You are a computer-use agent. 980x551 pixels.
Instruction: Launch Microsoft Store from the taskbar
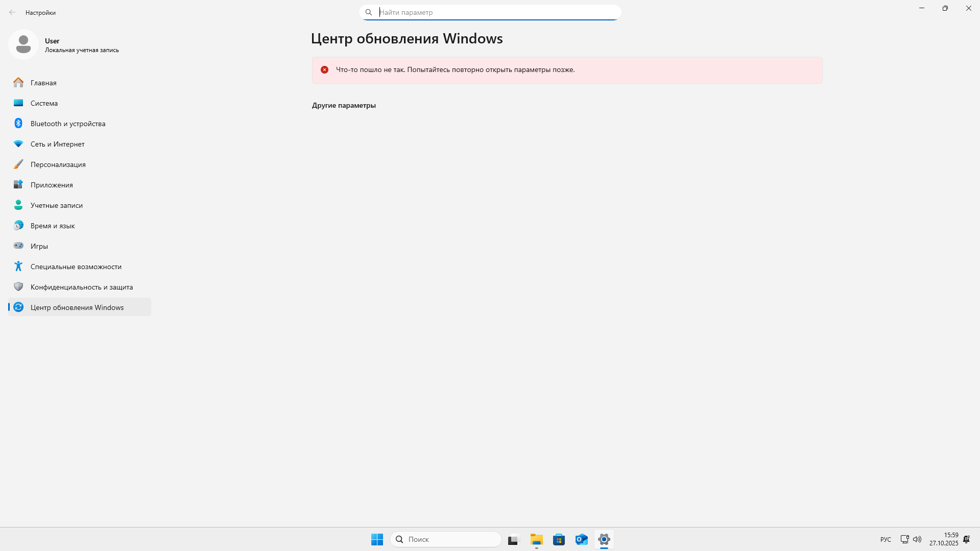559,539
